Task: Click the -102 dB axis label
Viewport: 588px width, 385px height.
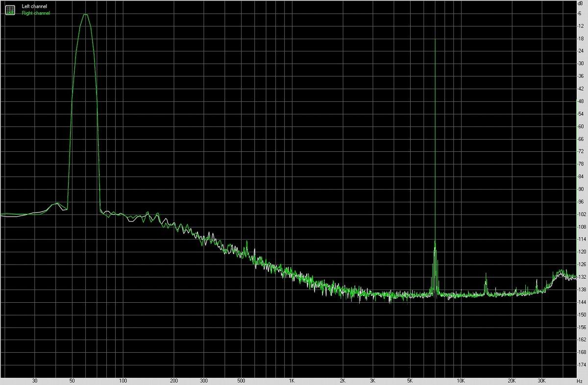Action: click(x=582, y=214)
